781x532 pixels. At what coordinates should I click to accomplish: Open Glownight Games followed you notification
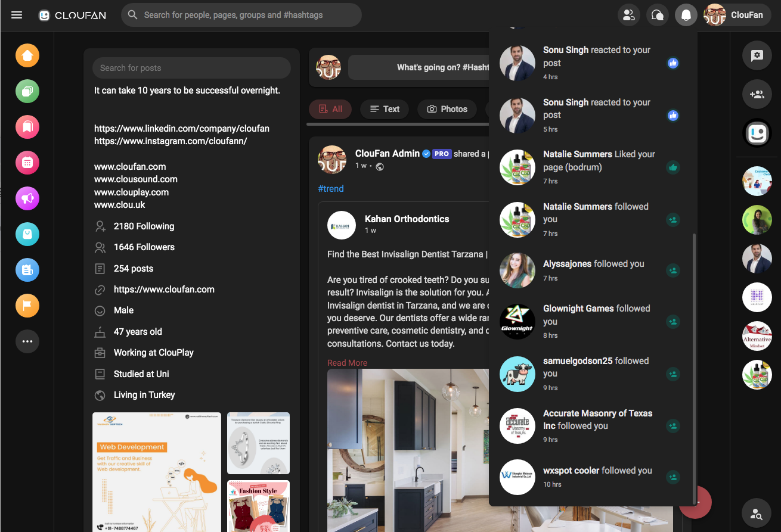(x=590, y=321)
